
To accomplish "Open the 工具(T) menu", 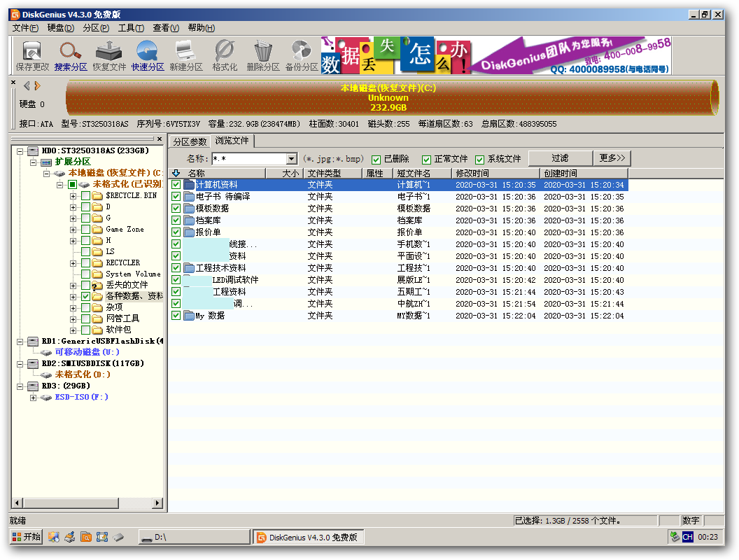I will (x=131, y=28).
